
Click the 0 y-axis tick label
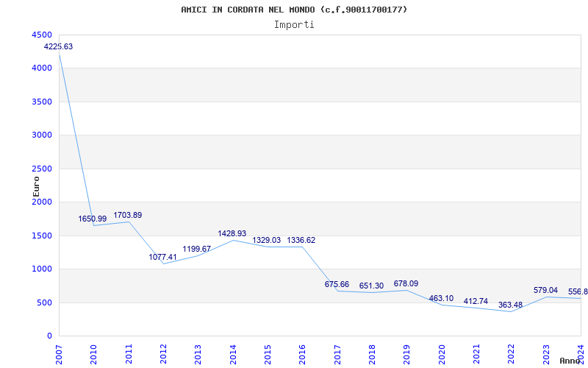pyautogui.click(x=50, y=336)
